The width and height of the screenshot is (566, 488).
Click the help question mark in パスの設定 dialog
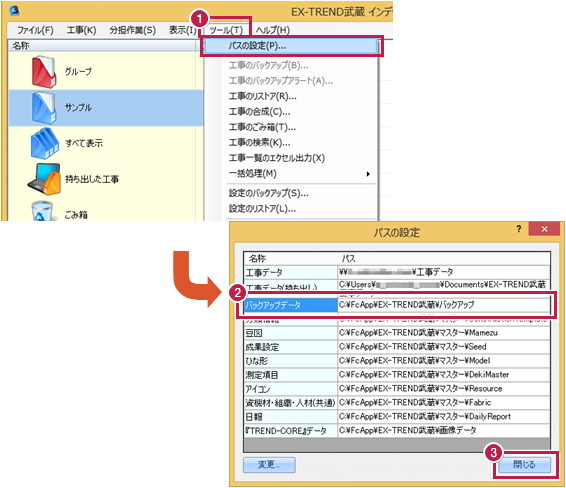pos(519,229)
